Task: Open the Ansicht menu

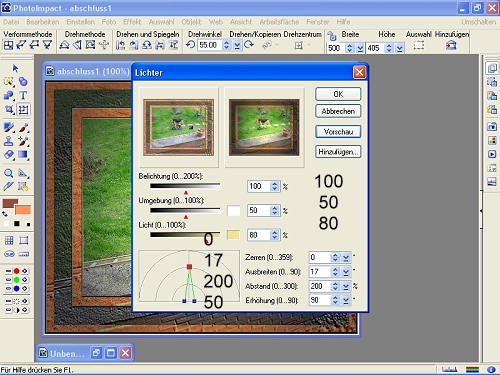Action: tap(241, 22)
